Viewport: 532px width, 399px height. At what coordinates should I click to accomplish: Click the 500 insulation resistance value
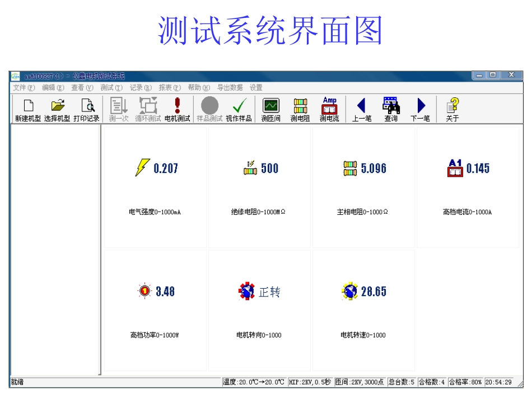(270, 168)
